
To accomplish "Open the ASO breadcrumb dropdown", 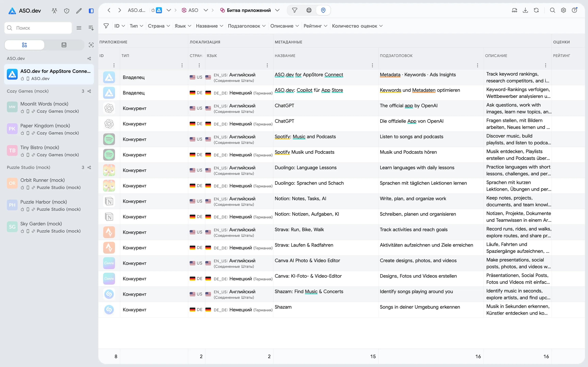I will point(206,10).
